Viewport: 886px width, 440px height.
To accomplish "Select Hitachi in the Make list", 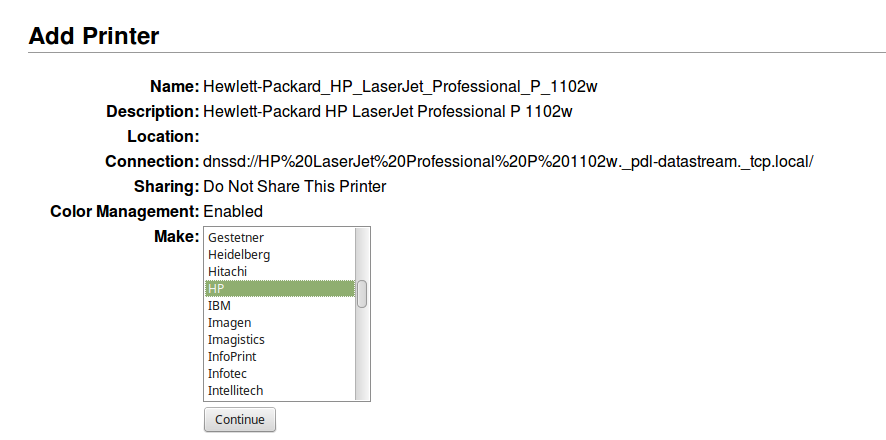I will [280, 271].
